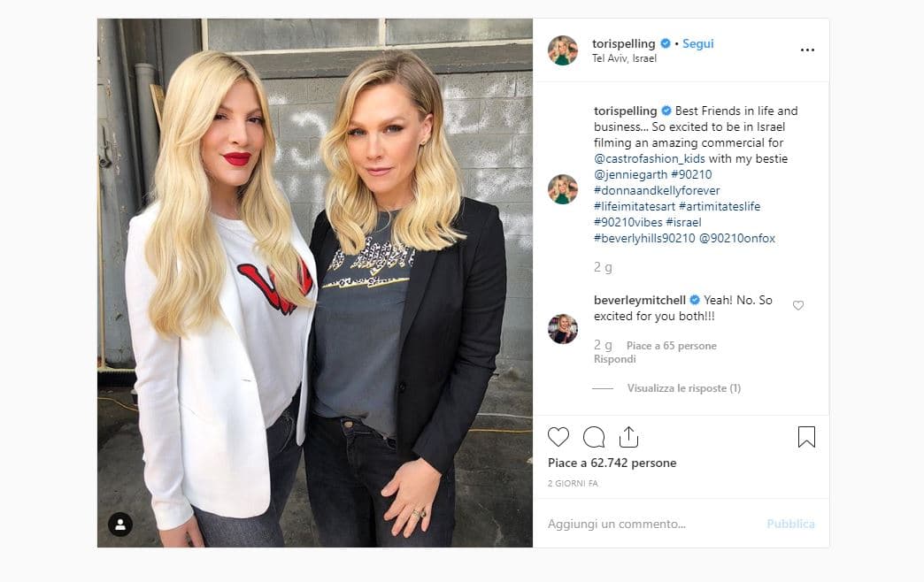Expand replies with Visualizza le risposte (1)

coord(683,388)
